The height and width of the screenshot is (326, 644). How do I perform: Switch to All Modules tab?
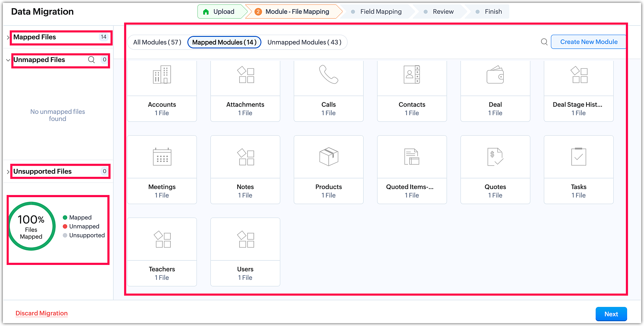[157, 42]
